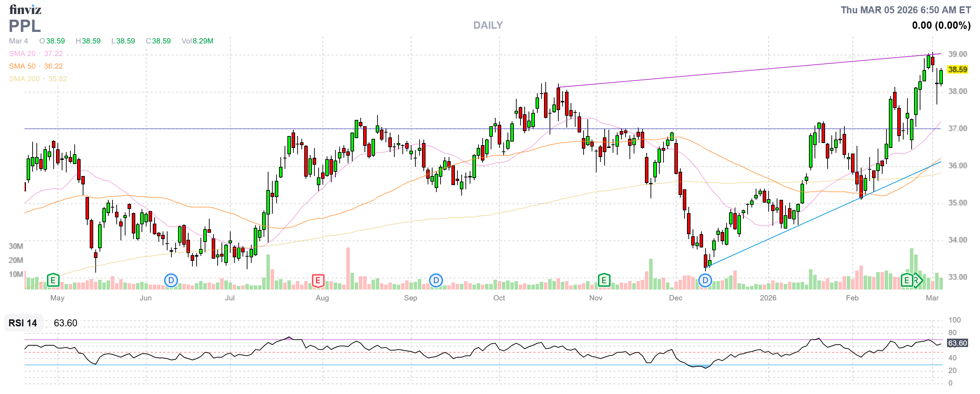Click the green earnings E marker near November
This screenshot has height=394, width=980.
coord(604,281)
